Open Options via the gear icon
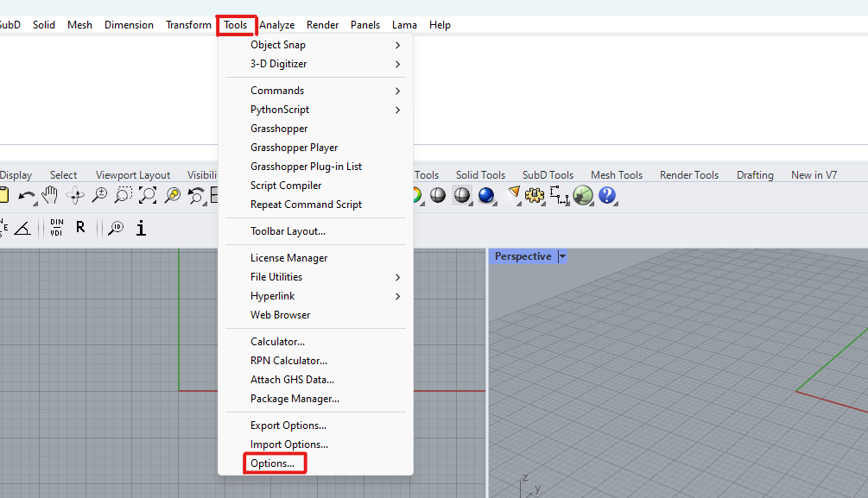 point(535,195)
